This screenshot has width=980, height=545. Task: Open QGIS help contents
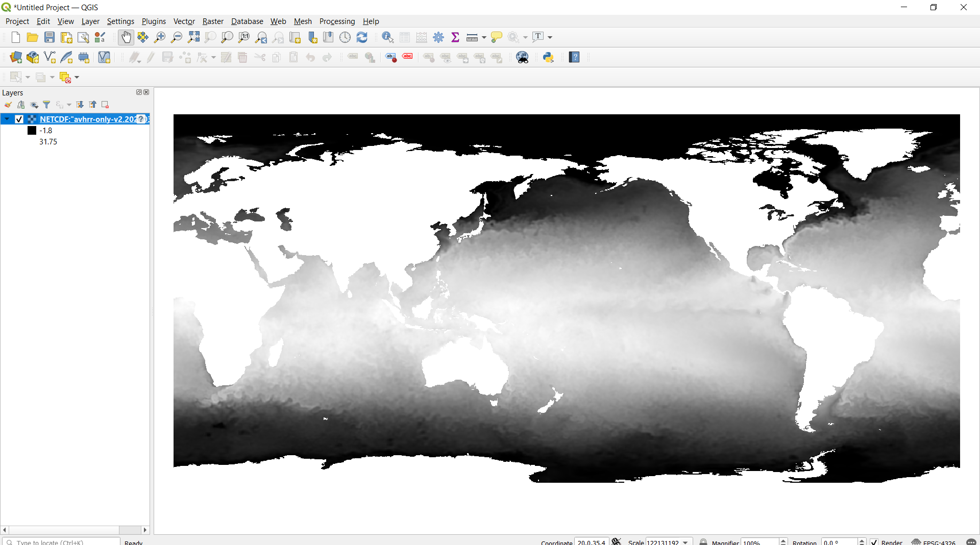pos(574,57)
